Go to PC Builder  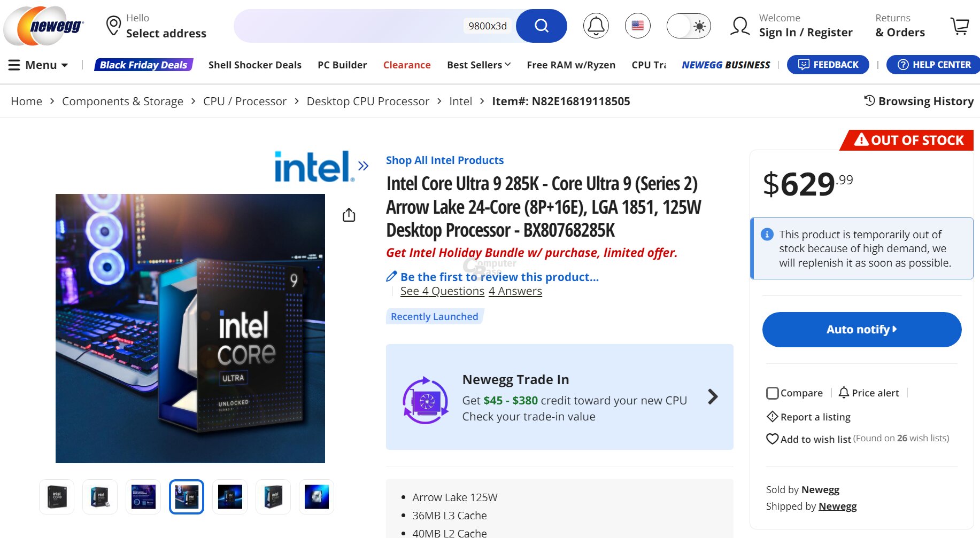[342, 65]
